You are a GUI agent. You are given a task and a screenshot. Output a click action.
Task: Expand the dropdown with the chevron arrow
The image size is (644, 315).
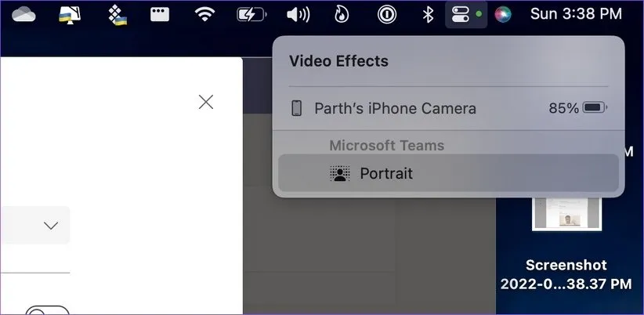tap(51, 226)
